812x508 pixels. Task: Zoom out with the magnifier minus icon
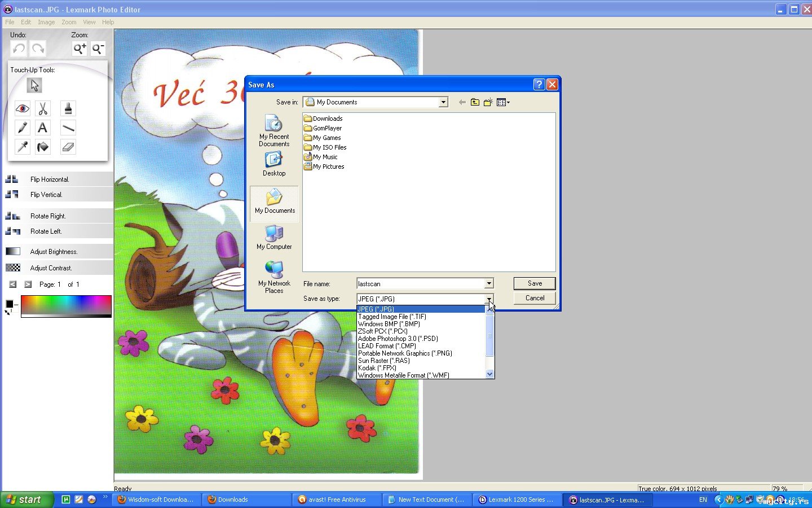point(98,49)
